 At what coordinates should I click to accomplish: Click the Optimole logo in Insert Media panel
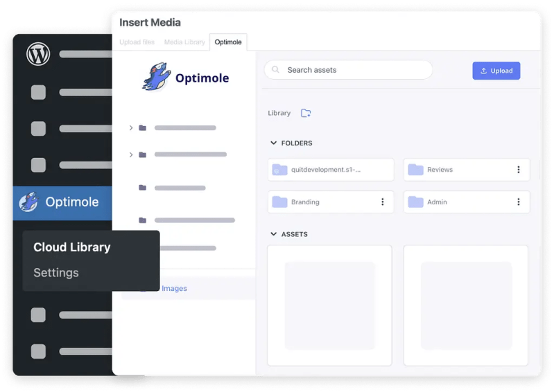(x=186, y=77)
